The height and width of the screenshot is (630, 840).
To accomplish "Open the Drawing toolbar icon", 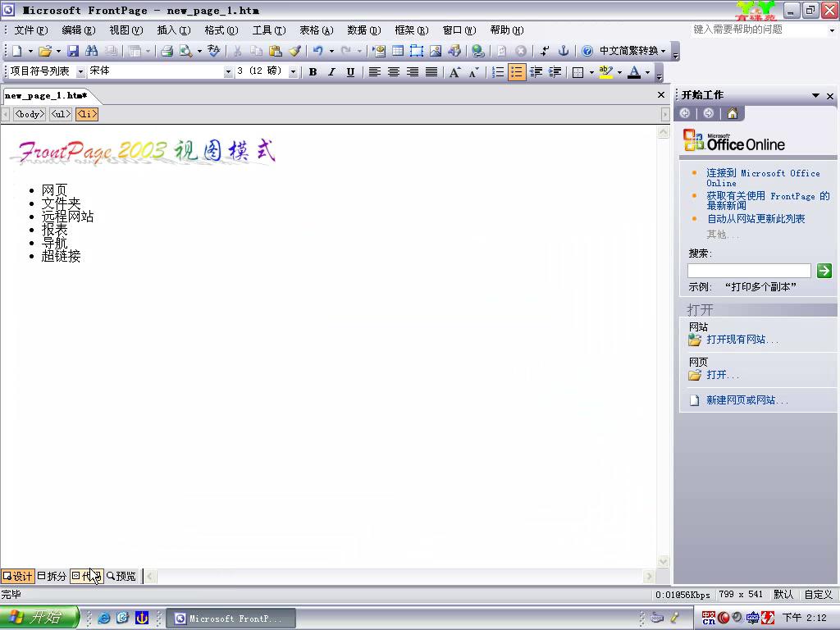I will click(454, 51).
